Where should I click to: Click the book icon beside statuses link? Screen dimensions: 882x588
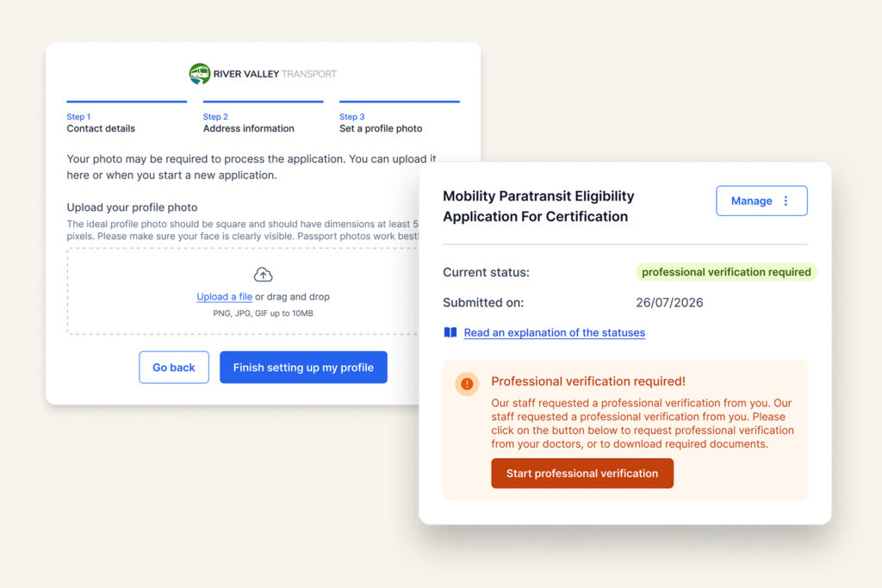(450, 332)
